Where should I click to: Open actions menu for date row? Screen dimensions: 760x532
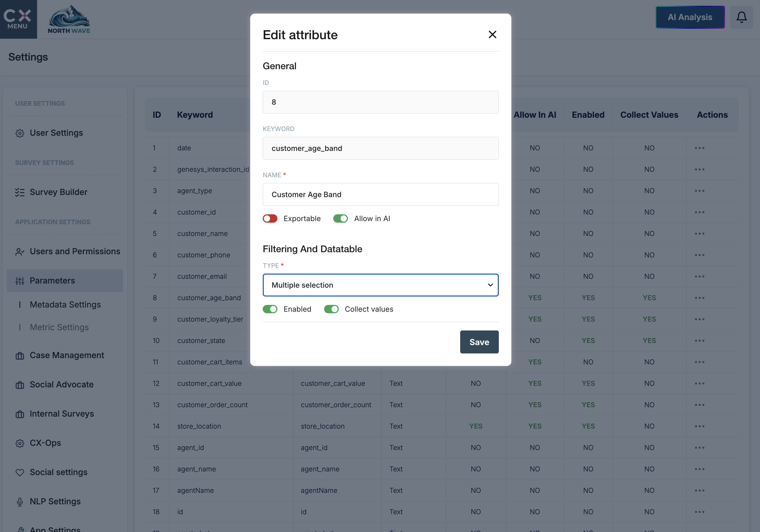[x=699, y=148]
